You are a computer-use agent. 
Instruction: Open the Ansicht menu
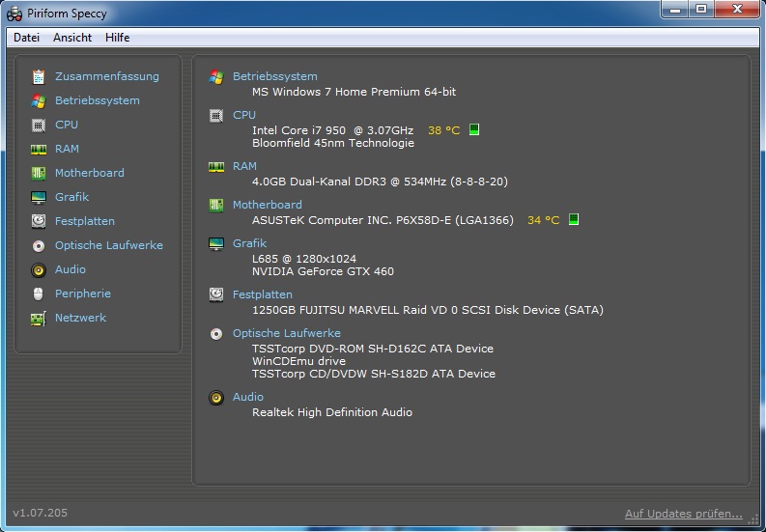coord(72,38)
